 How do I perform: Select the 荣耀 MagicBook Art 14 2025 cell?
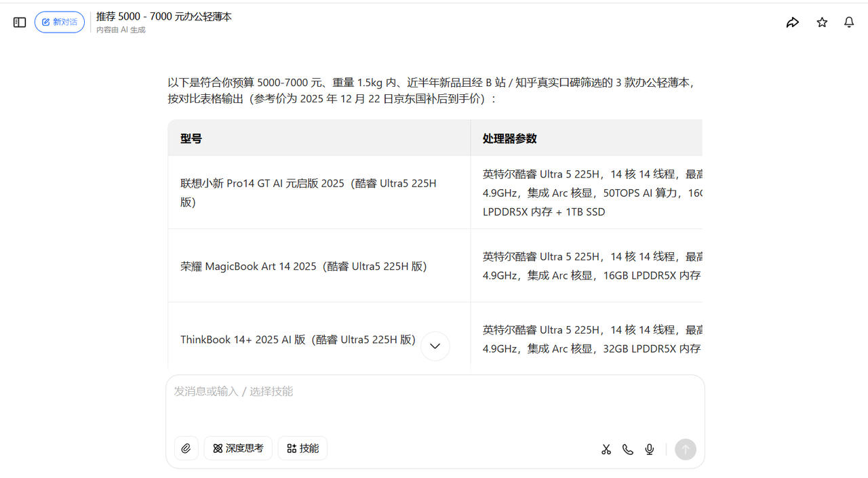click(x=319, y=266)
